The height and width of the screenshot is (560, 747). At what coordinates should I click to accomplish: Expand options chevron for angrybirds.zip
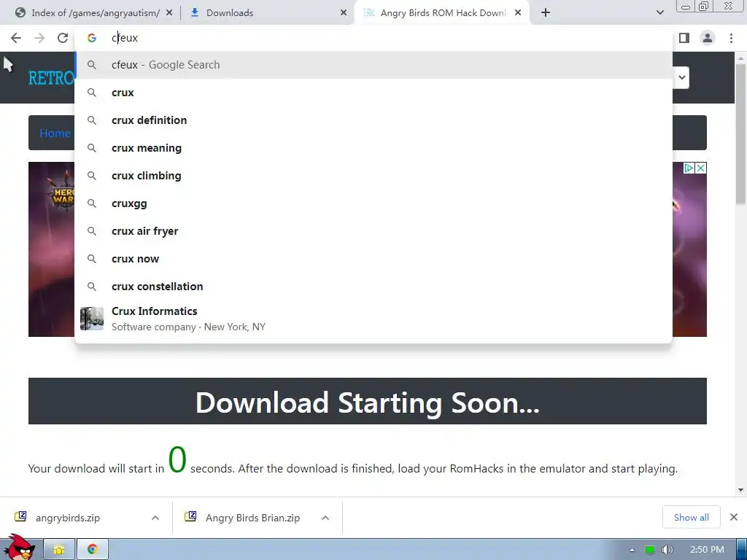155,518
